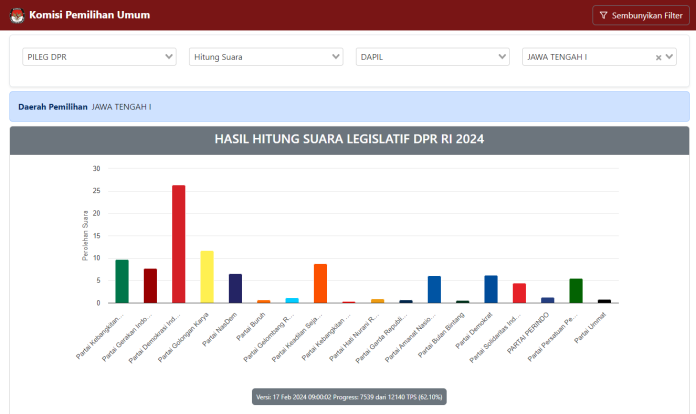The height and width of the screenshot is (414, 696).
Task: Select the blue Partai Amanat Nasional bar
Action: pyautogui.click(x=434, y=289)
